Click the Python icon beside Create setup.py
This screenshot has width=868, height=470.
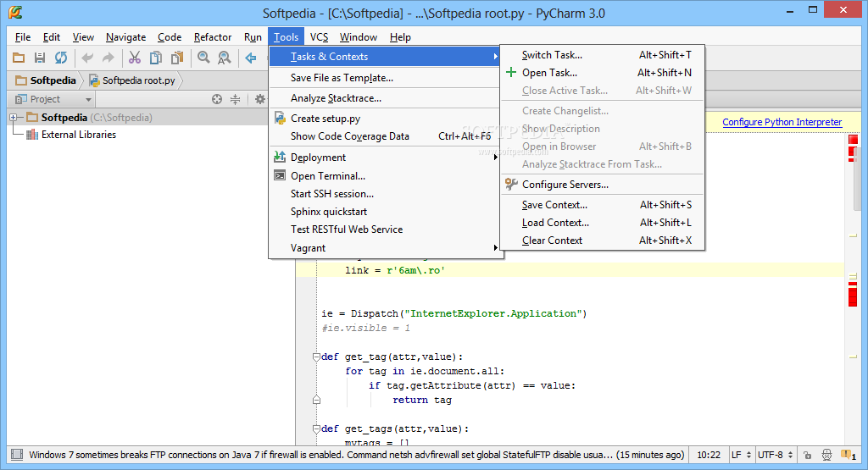(x=280, y=119)
